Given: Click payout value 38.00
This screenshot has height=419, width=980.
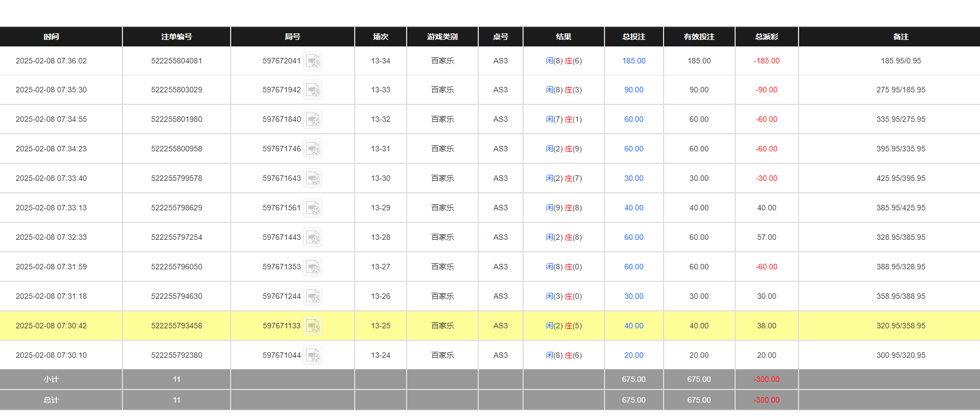Looking at the screenshot, I should point(767,326).
